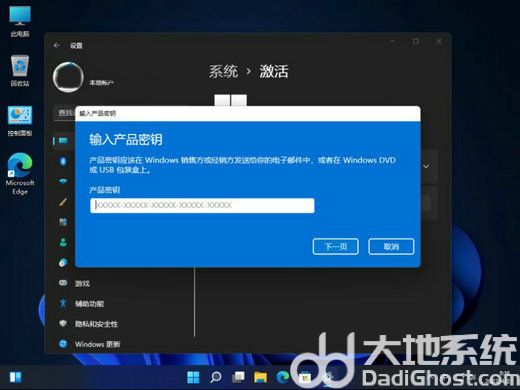Viewport: 520px width, 390px height.
Task: Go back in Settings window
Action: (57, 45)
